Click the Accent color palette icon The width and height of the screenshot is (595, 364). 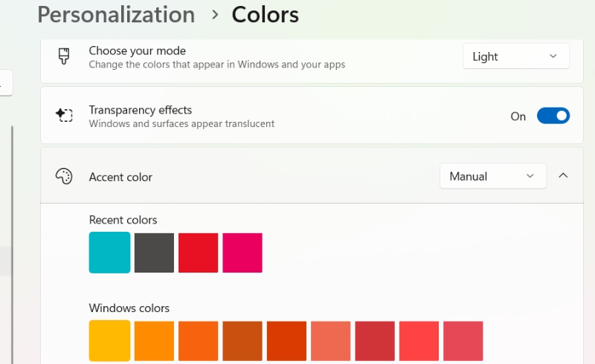click(64, 176)
